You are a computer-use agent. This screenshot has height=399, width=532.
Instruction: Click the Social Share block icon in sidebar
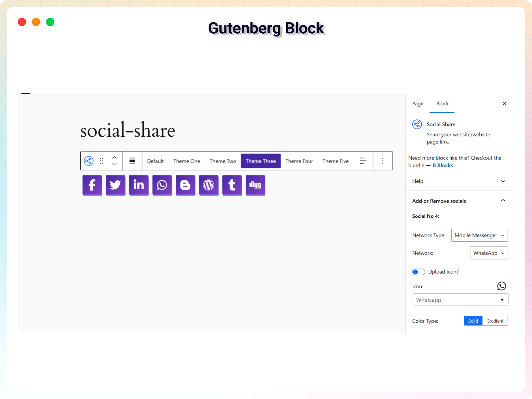[417, 124]
